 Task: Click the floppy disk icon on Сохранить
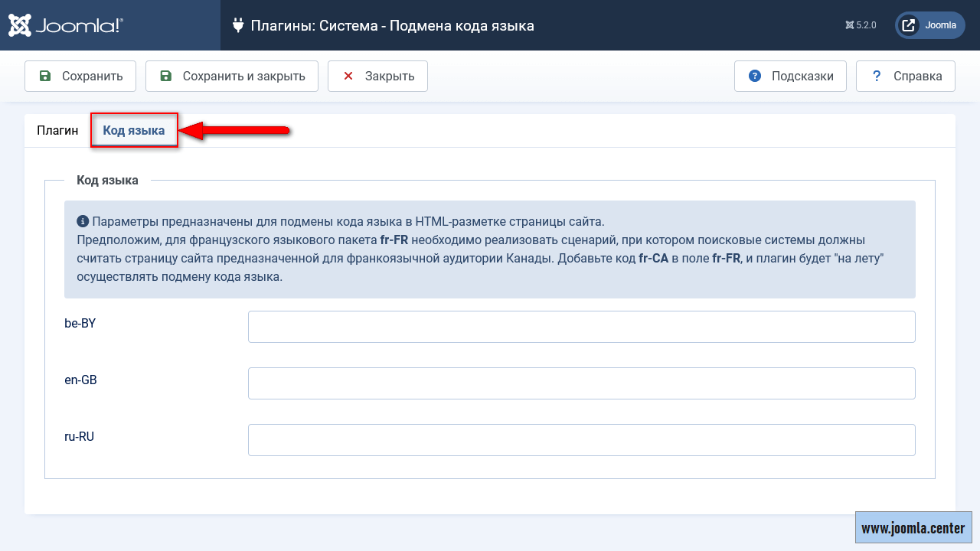click(45, 76)
